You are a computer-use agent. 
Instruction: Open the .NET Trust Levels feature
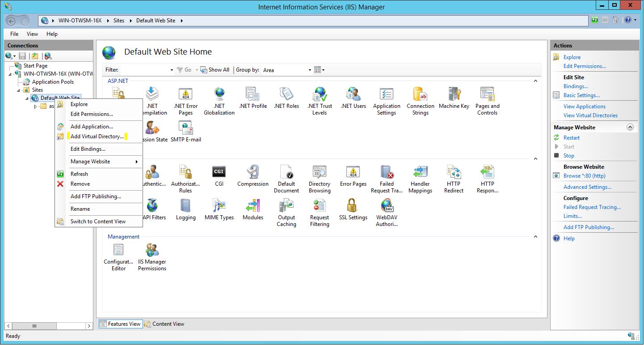point(320,101)
